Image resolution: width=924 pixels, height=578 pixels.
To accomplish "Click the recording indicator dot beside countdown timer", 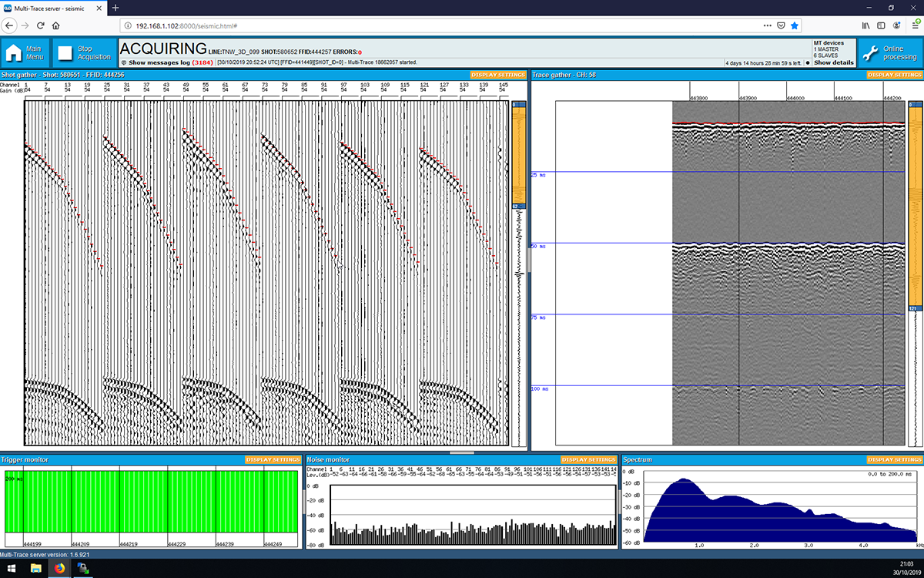I will click(x=808, y=62).
